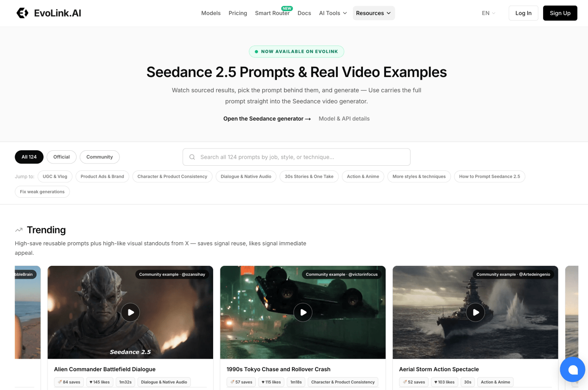The image size is (588, 390).
Task: Click the 1m32s duration tag
Action: coord(125,382)
